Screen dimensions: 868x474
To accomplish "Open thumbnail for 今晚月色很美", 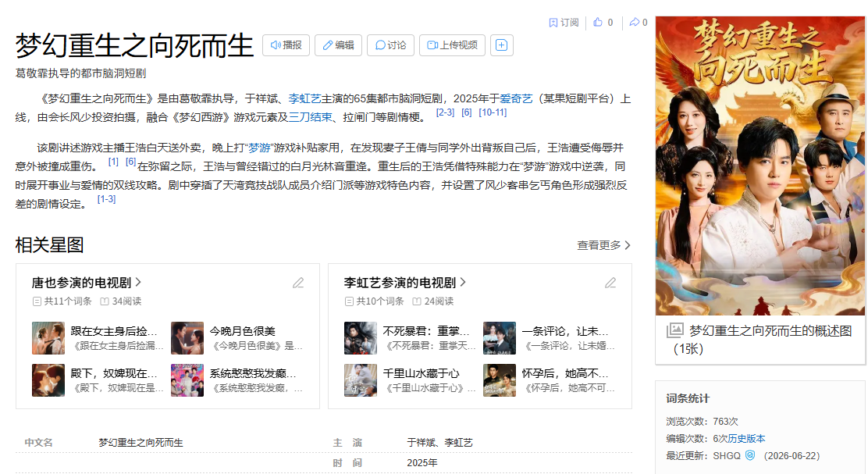I will (x=187, y=338).
